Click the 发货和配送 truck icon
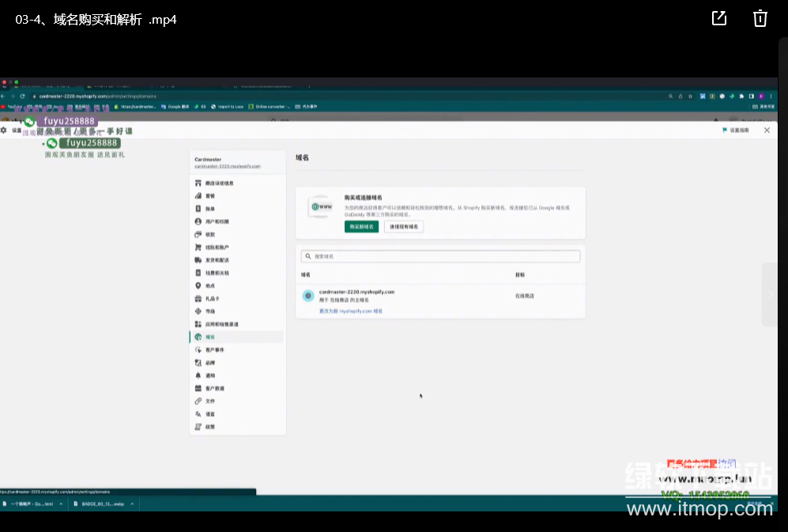 pyautogui.click(x=198, y=260)
